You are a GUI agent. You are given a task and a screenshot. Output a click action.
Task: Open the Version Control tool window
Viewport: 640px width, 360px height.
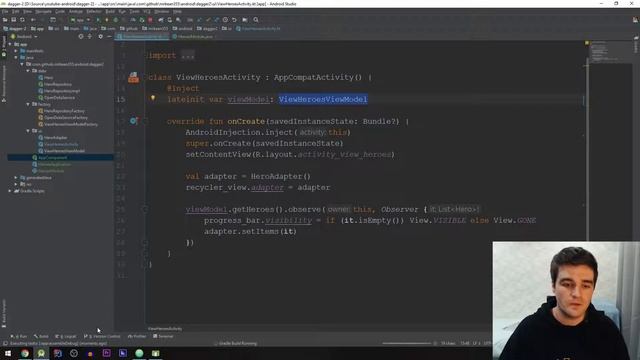tap(102, 336)
